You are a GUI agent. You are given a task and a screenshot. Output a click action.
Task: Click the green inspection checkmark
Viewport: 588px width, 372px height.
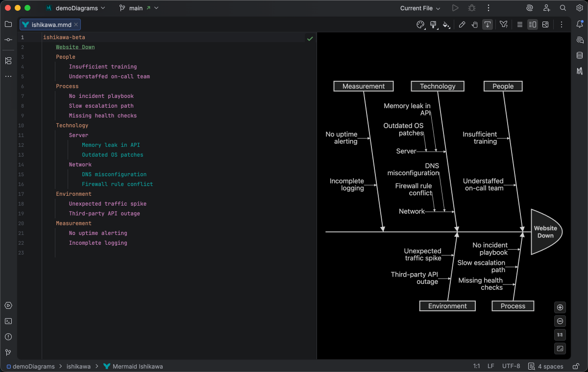[310, 38]
